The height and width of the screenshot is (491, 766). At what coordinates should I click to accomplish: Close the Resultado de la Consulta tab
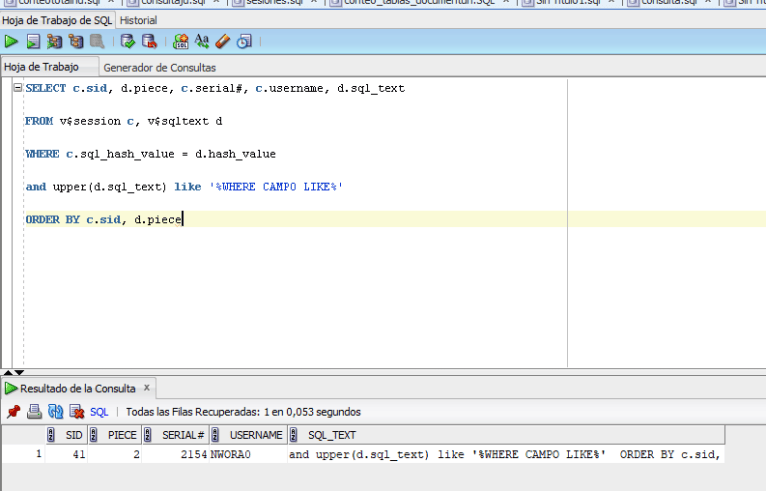click(x=147, y=388)
